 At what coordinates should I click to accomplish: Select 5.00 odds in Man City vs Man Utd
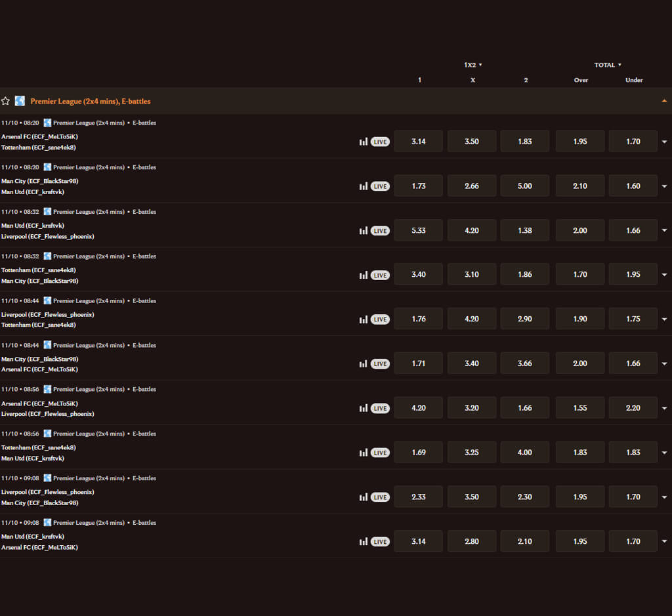pos(524,186)
